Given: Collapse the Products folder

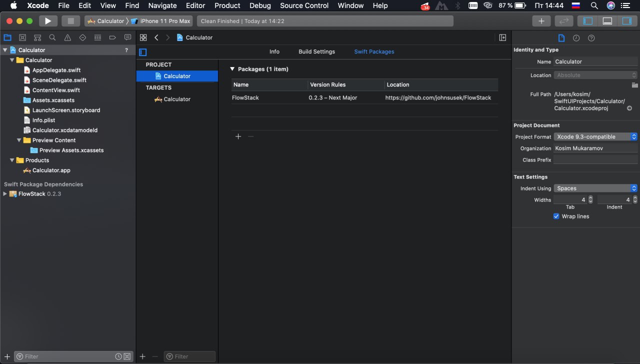Looking at the screenshot, I should click(x=12, y=160).
